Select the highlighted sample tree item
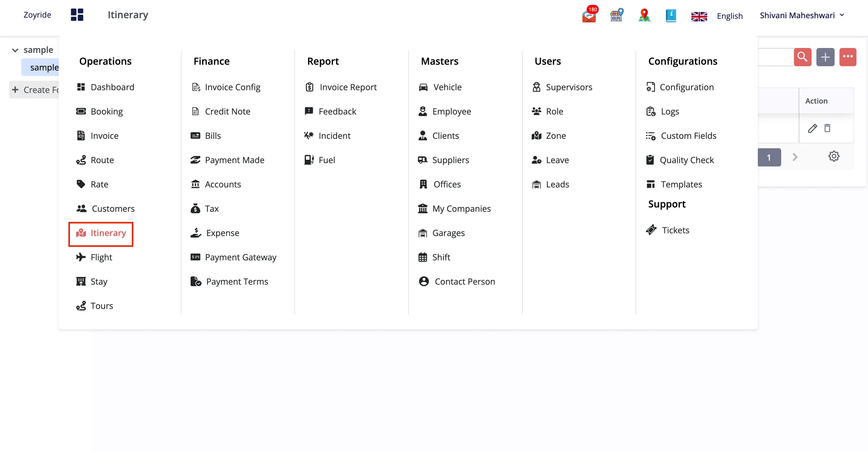868x452 pixels. 40,67
